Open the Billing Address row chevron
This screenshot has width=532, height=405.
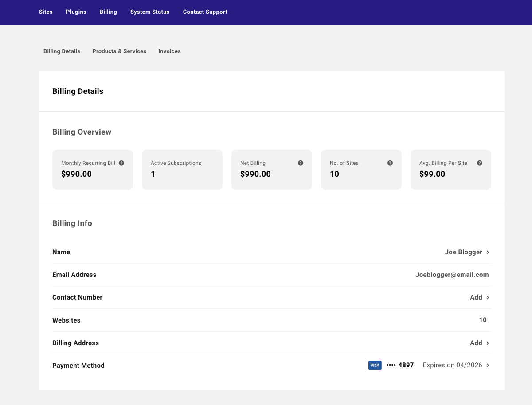tap(488, 343)
